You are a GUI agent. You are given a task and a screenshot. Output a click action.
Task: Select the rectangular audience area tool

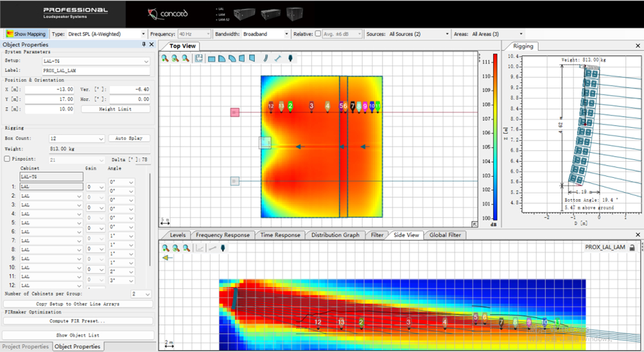click(x=211, y=59)
